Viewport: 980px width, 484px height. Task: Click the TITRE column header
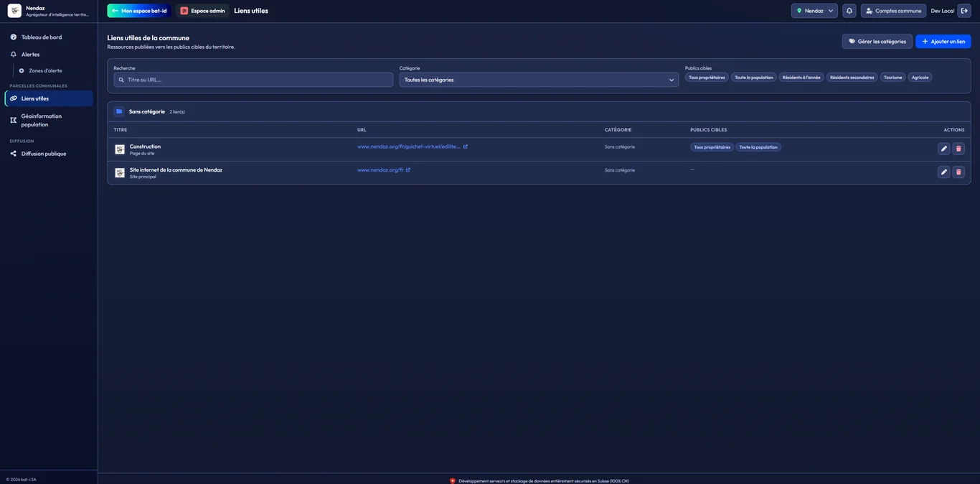(x=121, y=130)
